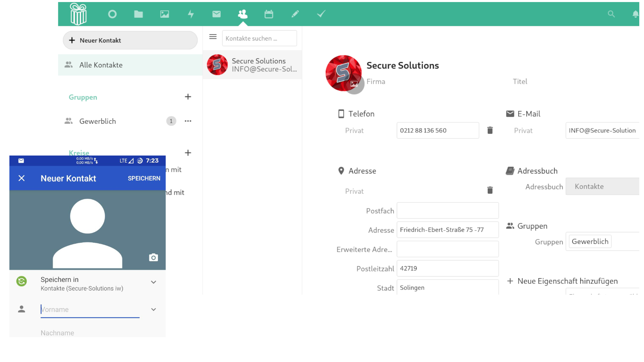Image resolution: width=644 pixels, height=362 pixels.
Task: Click the camera icon on mobile contact photo
Action: click(153, 257)
